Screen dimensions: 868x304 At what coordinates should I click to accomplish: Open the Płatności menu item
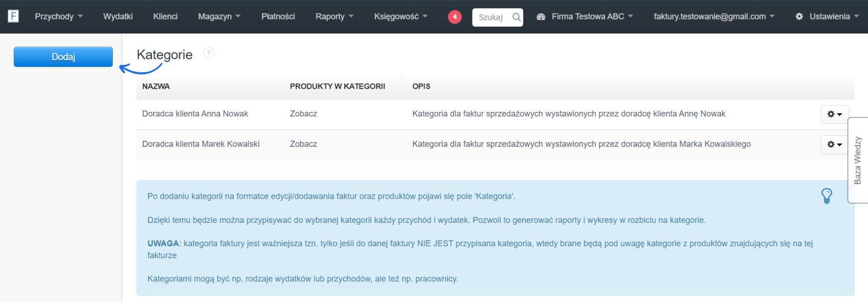(x=278, y=16)
